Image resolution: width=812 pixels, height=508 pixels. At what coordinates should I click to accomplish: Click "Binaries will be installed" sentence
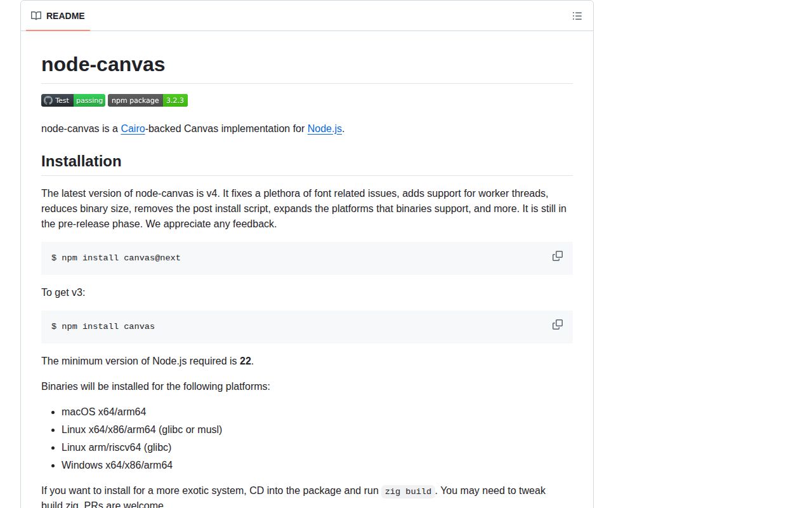[x=156, y=386]
